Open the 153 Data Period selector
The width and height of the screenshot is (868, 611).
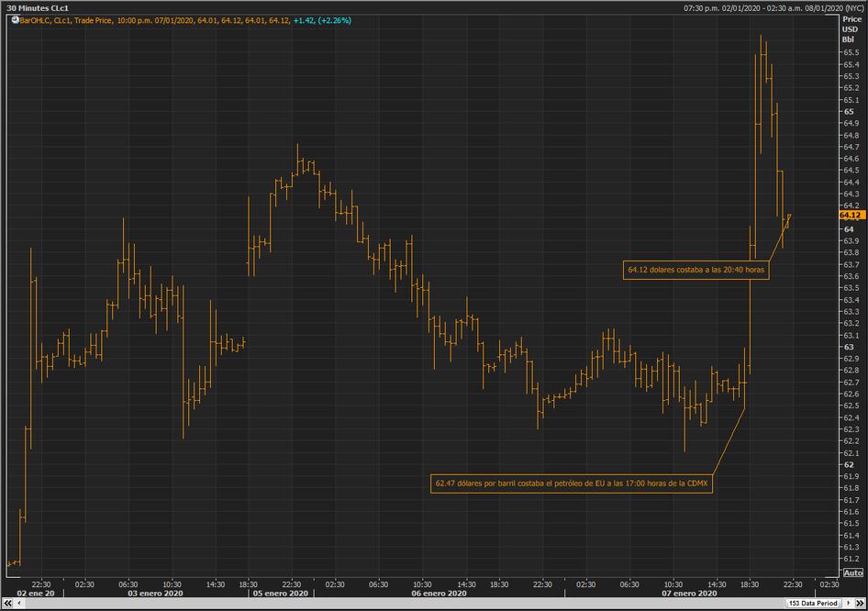click(813, 603)
